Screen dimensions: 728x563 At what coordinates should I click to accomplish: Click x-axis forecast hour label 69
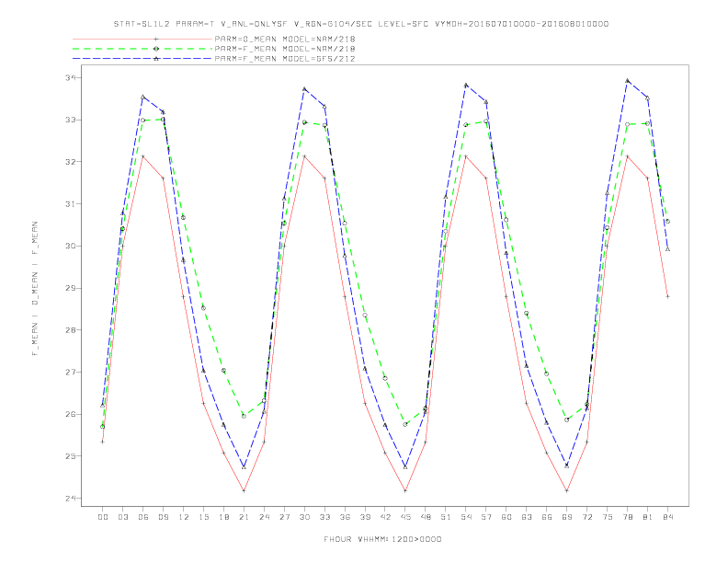(x=567, y=517)
